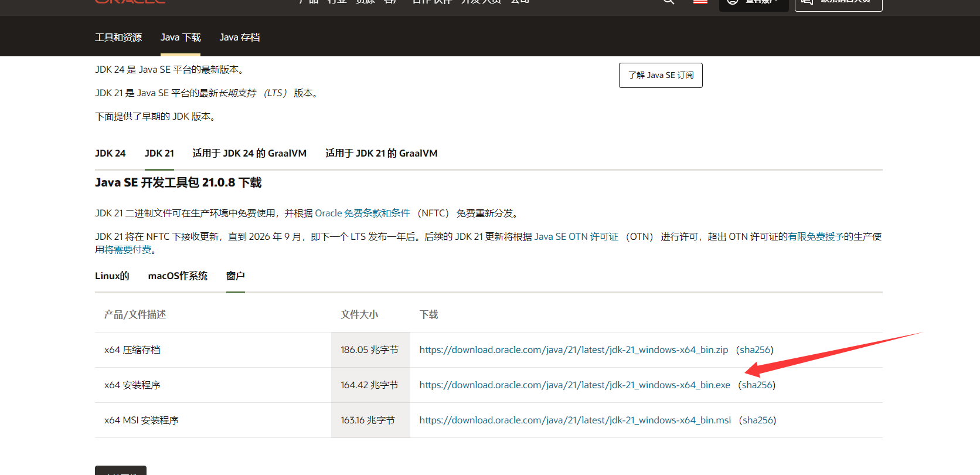Screen dimensions: 980x475
Task: Download the jdk-21_windows-x64_bin.msi link
Action: [x=576, y=420]
